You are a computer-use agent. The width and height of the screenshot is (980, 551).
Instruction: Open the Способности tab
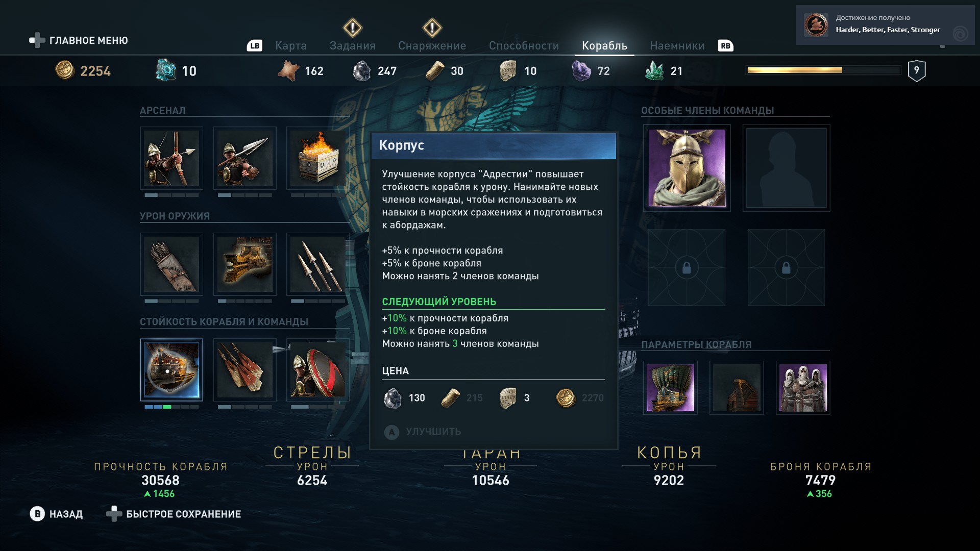click(524, 45)
